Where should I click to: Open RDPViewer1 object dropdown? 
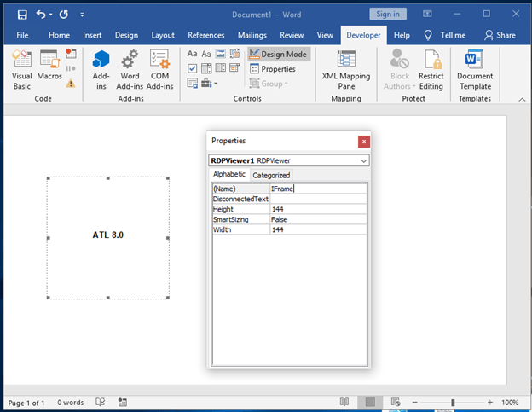tap(364, 160)
